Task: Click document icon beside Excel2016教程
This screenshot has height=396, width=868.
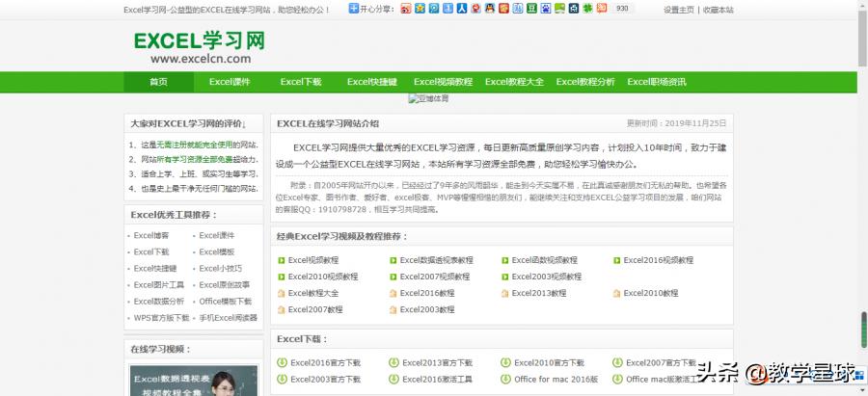Action: (x=393, y=293)
